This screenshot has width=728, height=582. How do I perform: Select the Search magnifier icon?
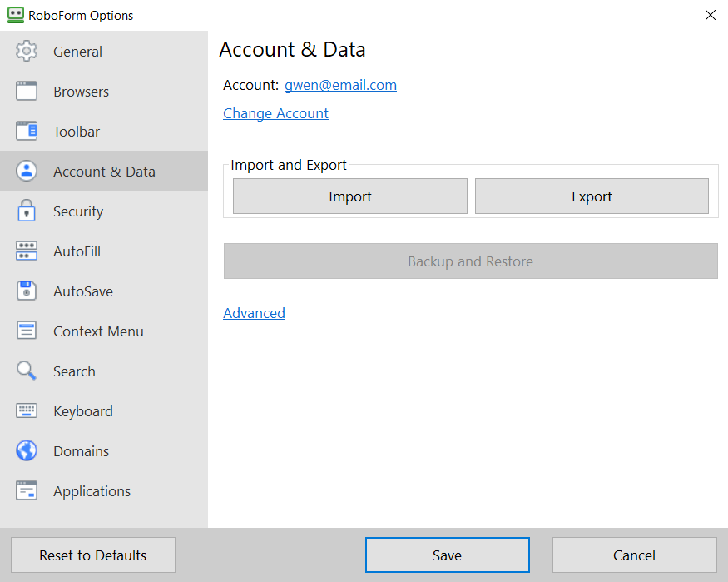point(27,371)
